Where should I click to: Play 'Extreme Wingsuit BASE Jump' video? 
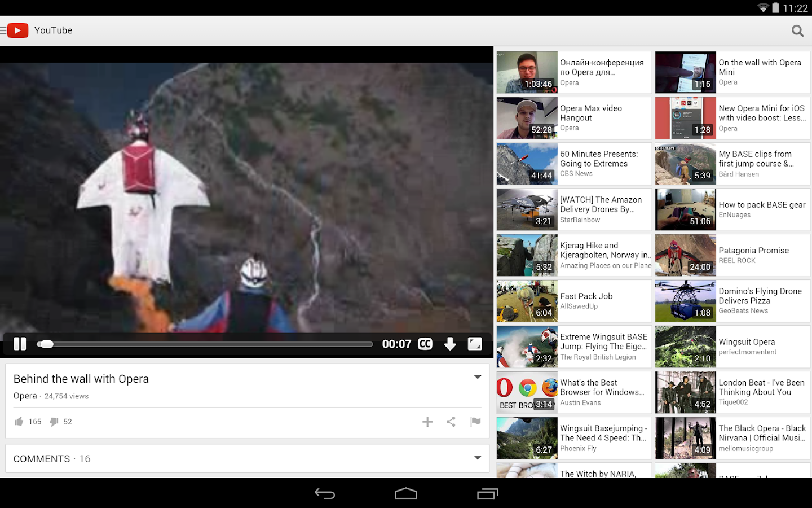click(574, 347)
